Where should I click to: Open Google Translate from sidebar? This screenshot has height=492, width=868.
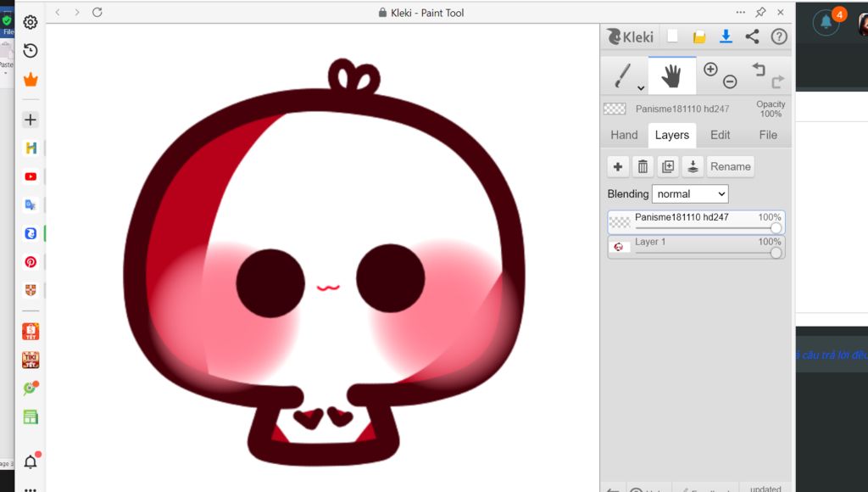pyautogui.click(x=31, y=205)
